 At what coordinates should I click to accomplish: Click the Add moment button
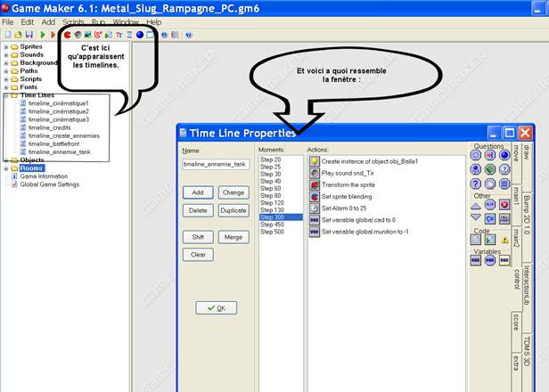pos(198,192)
